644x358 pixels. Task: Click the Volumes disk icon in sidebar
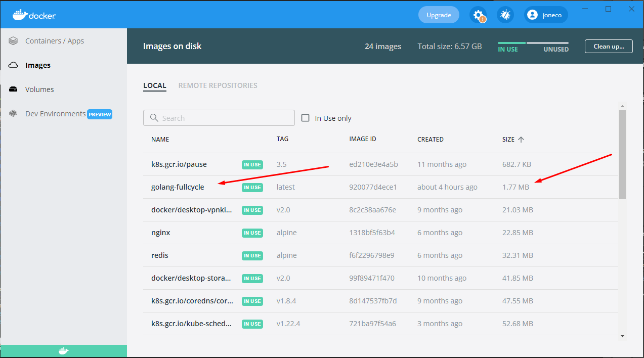click(x=14, y=89)
